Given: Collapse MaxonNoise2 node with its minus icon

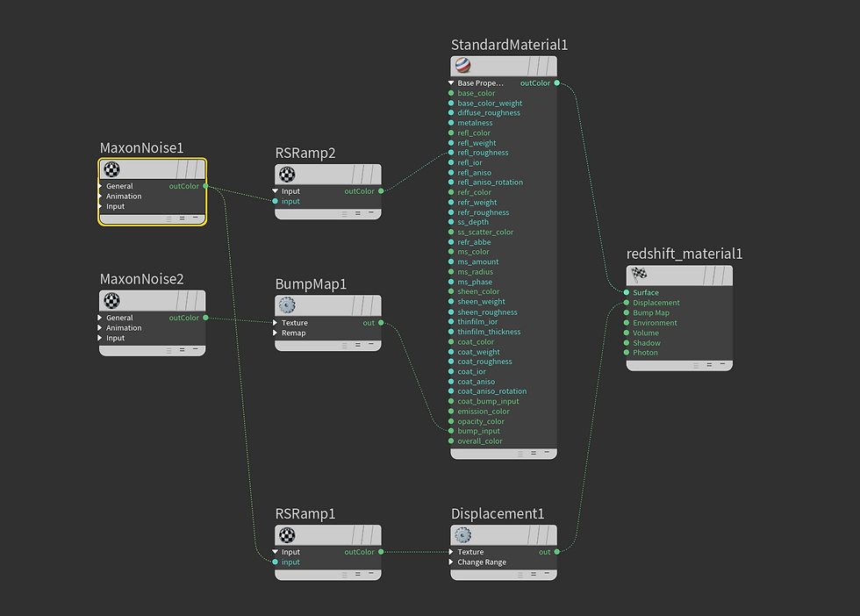Looking at the screenshot, I should [195, 349].
